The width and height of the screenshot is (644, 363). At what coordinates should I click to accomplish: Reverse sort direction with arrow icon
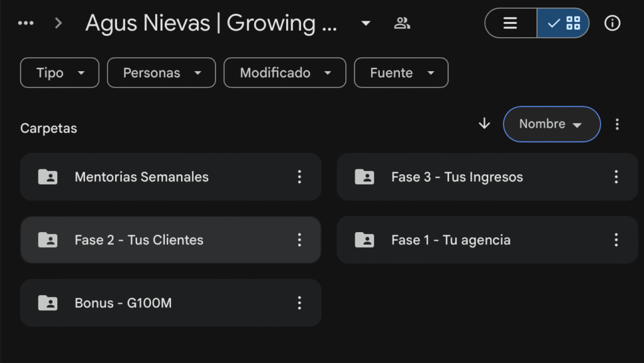[484, 123]
